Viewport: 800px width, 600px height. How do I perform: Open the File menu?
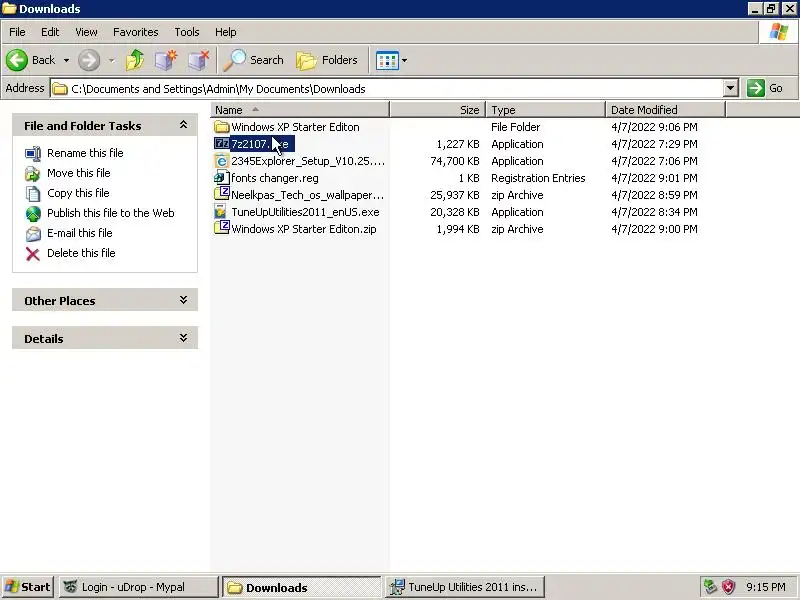point(17,32)
